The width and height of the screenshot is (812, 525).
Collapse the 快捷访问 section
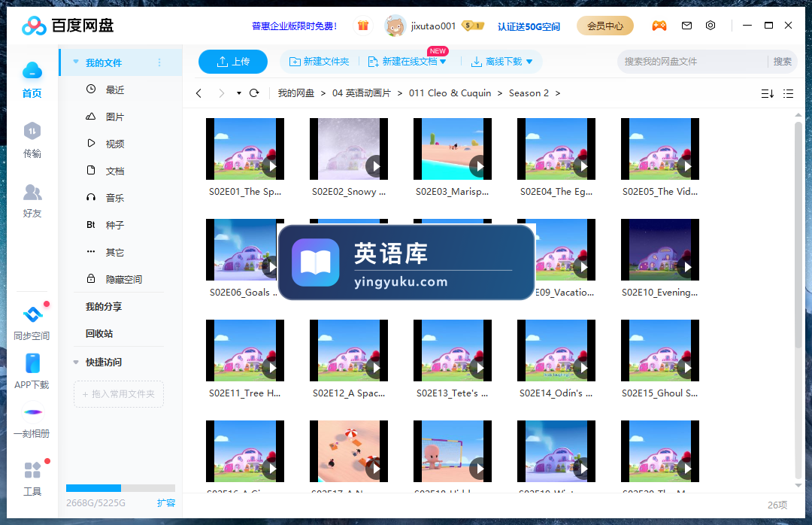point(76,363)
